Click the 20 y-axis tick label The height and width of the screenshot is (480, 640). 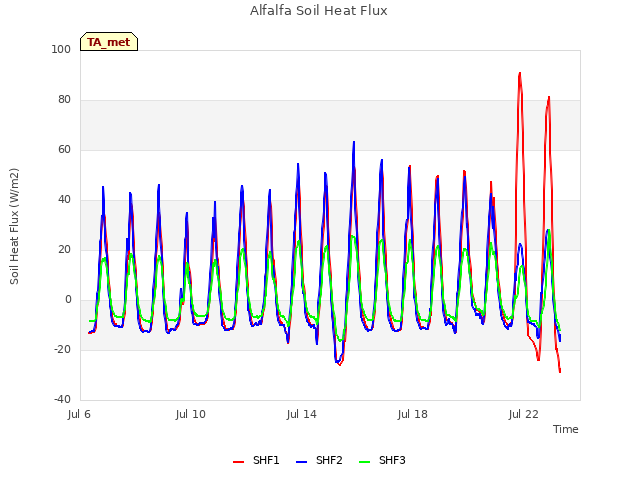coord(64,249)
